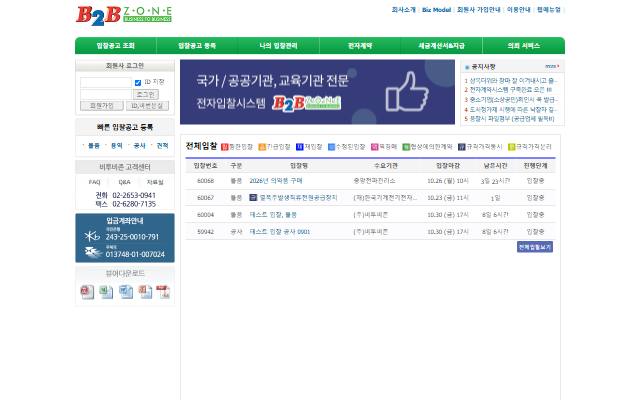This screenshot has width=640, height=400.
Task: Click the 입찰마감 column header
Action: click(448, 166)
